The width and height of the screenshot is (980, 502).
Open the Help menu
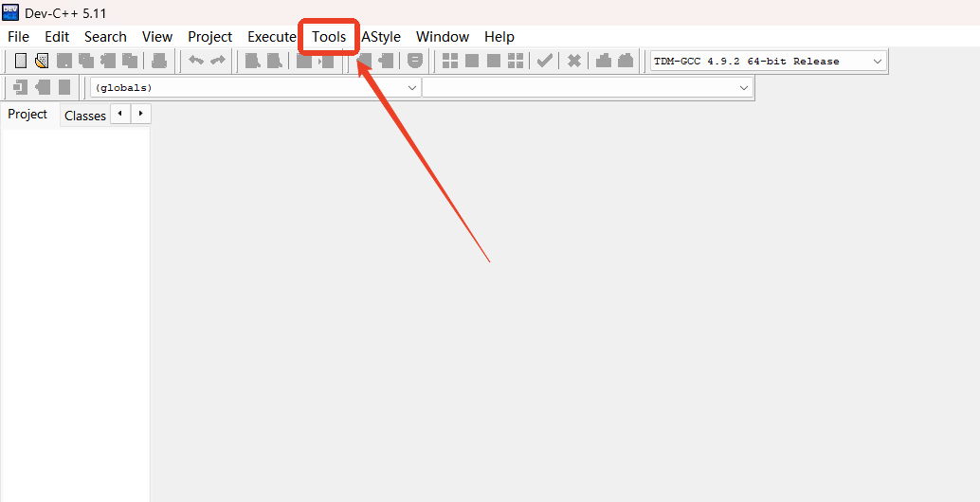(499, 37)
